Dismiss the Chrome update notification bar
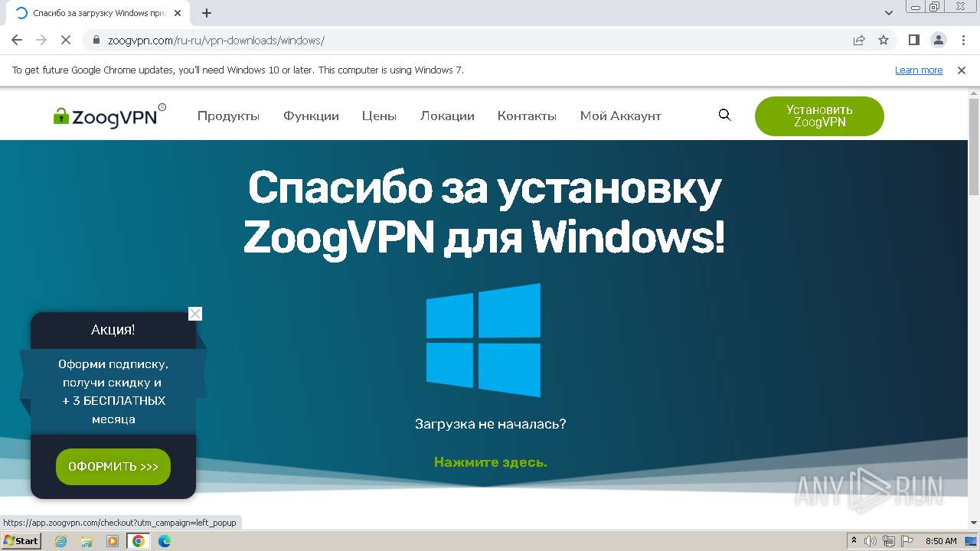This screenshot has height=551, width=980. click(962, 70)
